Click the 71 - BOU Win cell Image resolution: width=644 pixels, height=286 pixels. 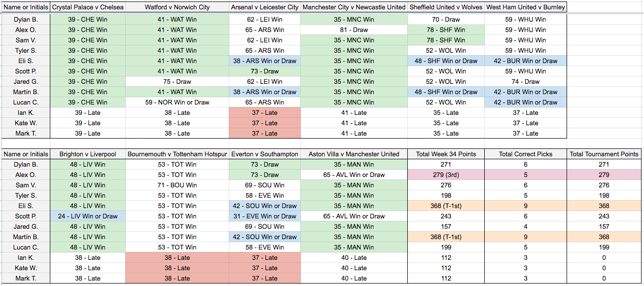177,185
